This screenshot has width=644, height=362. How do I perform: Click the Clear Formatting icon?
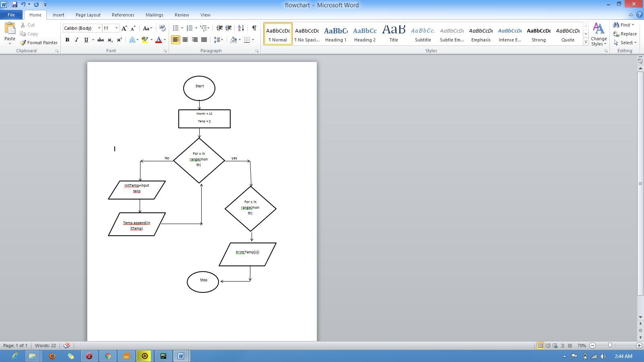pos(162,28)
